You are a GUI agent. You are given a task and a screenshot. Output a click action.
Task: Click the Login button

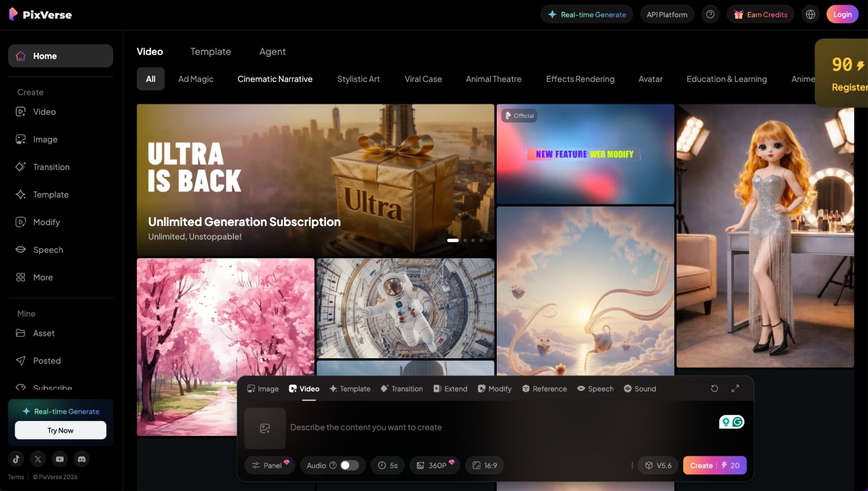point(842,15)
